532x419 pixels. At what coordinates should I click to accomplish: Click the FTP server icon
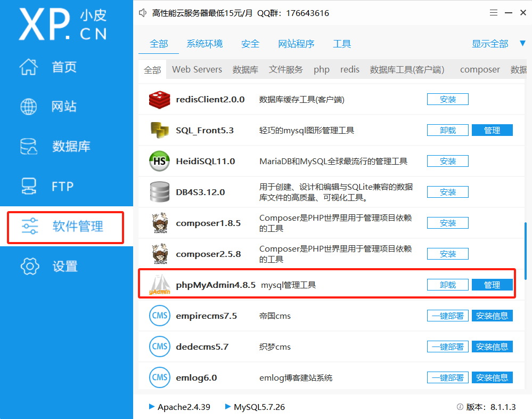pos(29,186)
